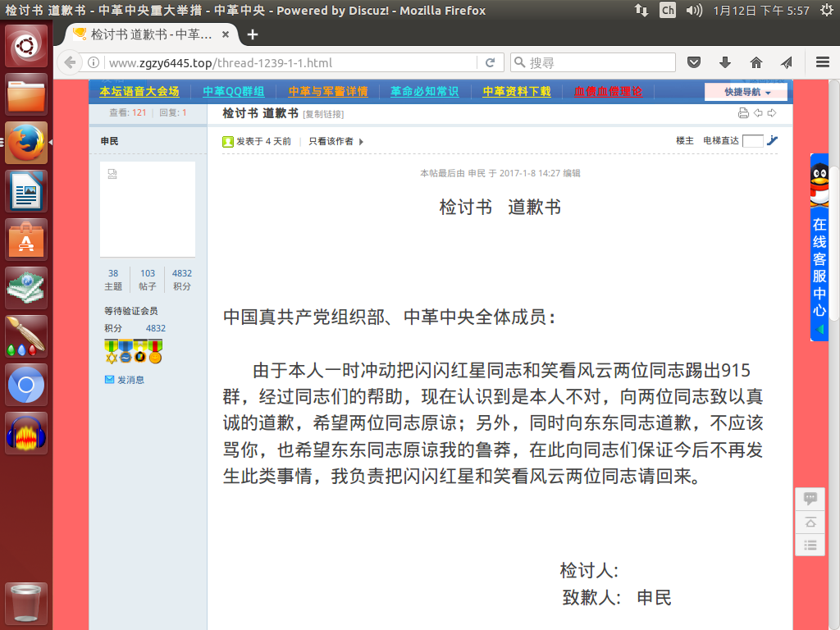Click the Pocket icon in toolbar
This screenshot has width=840, height=630.
pyautogui.click(x=694, y=62)
